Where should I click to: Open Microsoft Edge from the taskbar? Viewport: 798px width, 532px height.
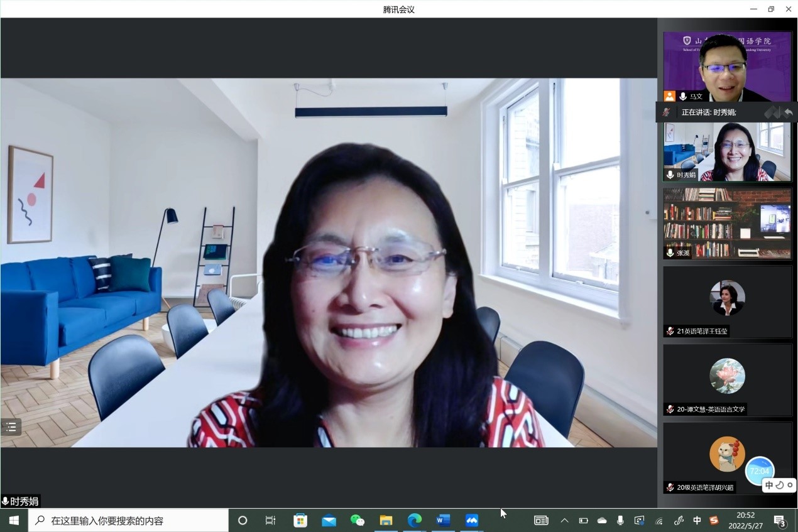414,520
